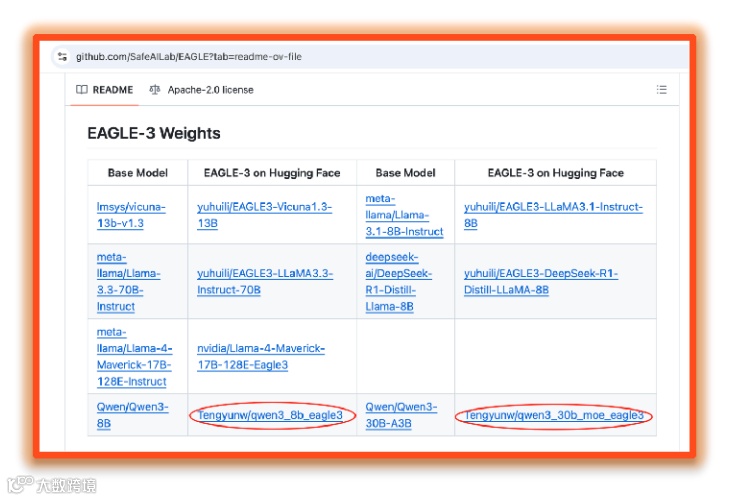Open Tengyunw/qwen3_8b_eagle3 link
This screenshot has width=731, height=500.
[270, 415]
